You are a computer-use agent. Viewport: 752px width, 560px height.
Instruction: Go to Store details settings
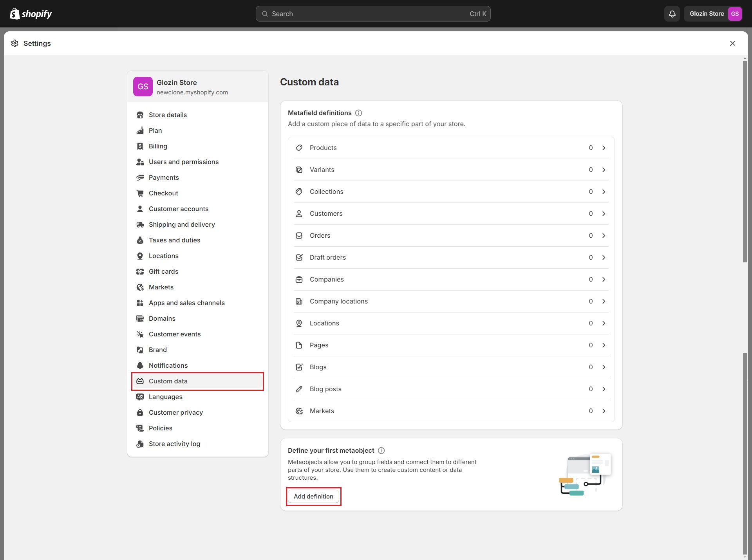point(168,115)
